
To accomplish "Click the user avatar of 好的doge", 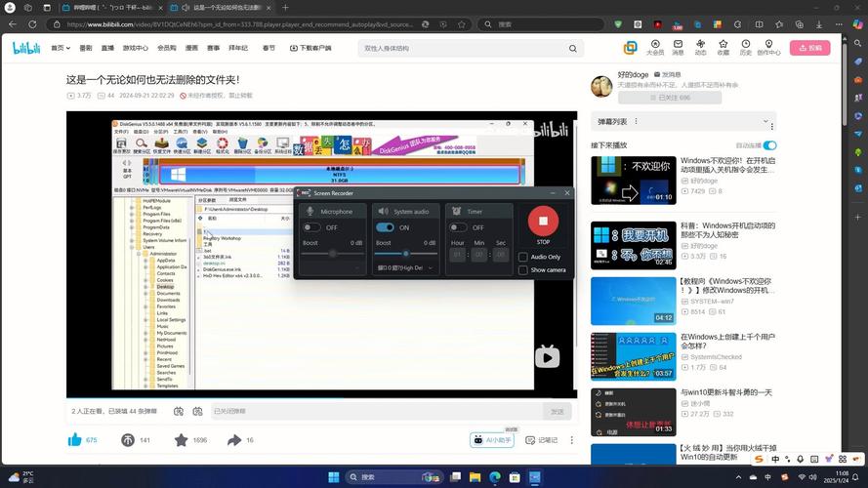I will [x=601, y=86].
